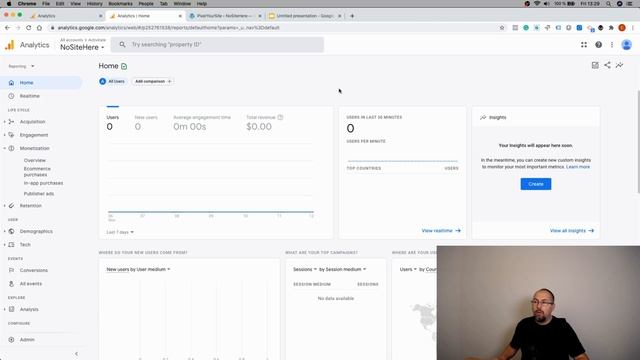This screenshot has width=640, height=360.
Task: Click the property ID search field
Action: coord(217,44)
